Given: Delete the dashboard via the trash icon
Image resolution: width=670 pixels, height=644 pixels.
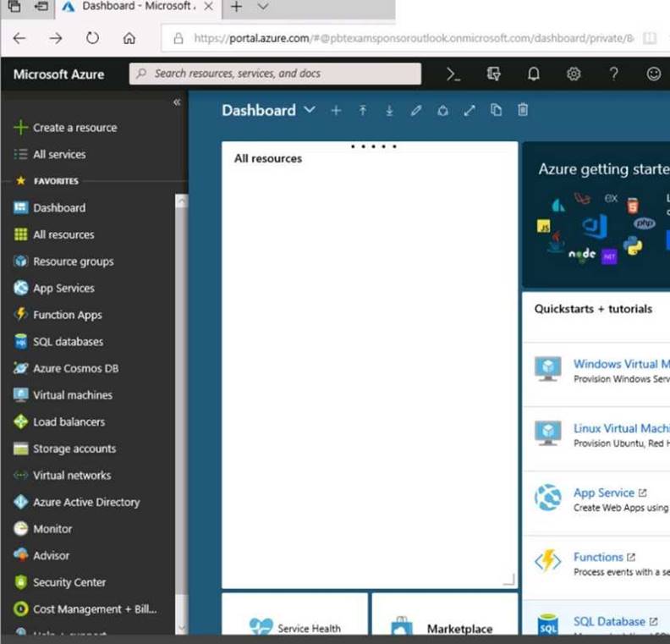Looking at the screenshot, I should pyautogui.click(x=523, y=110).
